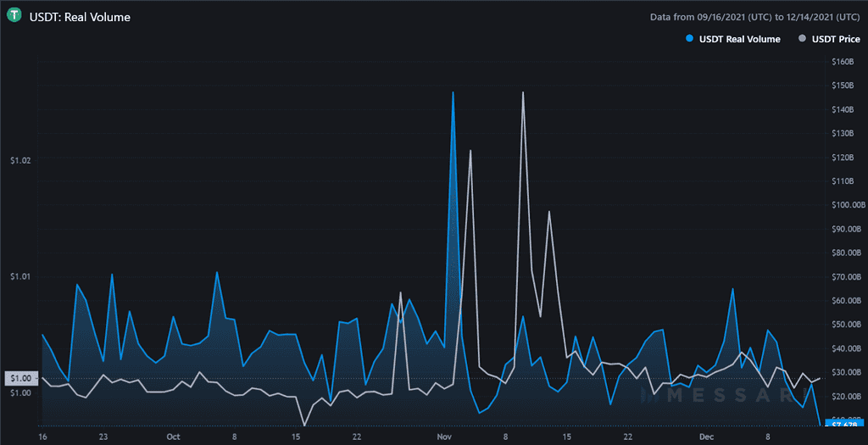Screen dimensions: 868x445
Task: Click the $150B right axis label
Action: (x=842, y=86)
